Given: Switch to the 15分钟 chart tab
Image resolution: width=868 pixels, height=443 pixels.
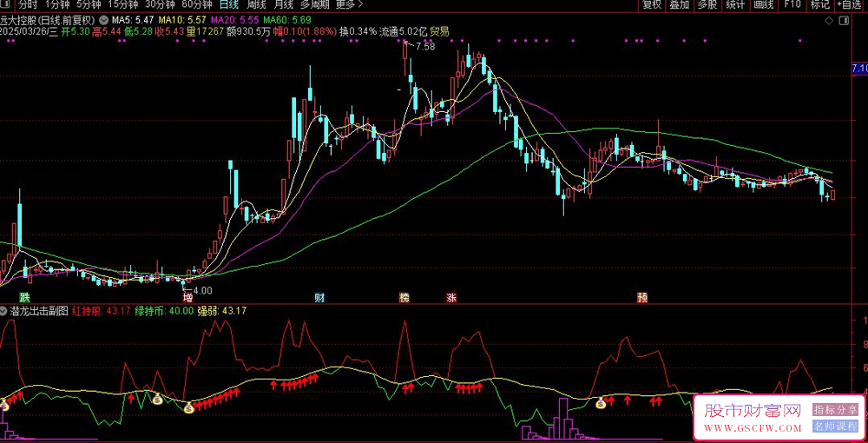Looking at the screenshot, I should coord(123,5).
